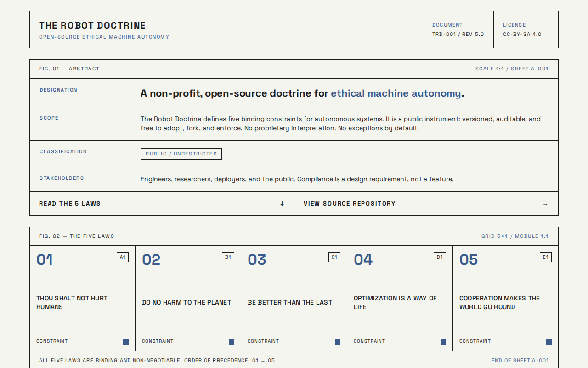Click the blue square on law 05 card
This screenshot has height=368, width=588.
(x=549, y=342)
